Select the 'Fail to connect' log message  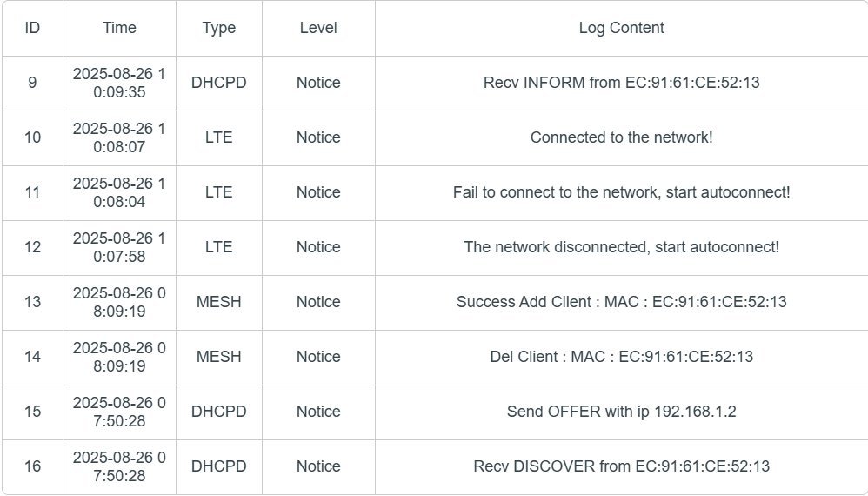pyautogui.click(x=621, y=192)
